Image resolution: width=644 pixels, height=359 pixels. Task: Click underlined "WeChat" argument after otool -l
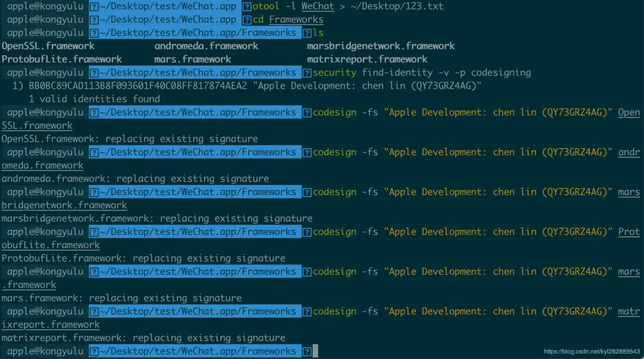tap(318, 6)
